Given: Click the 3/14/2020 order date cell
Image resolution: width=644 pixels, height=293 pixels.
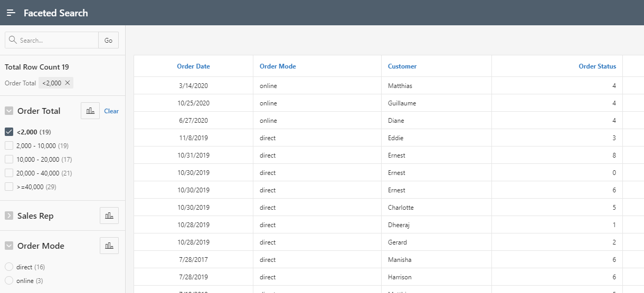Looking at the screenshot, I should click(x=193, y=85).
